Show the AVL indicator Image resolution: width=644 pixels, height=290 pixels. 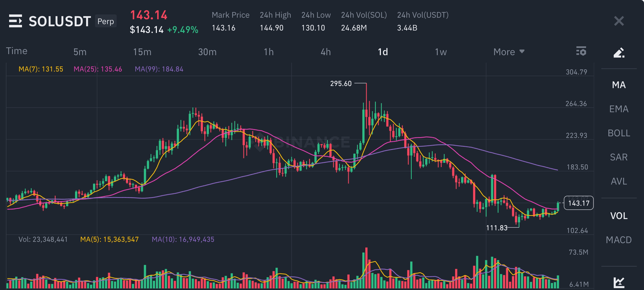(619, 181)
